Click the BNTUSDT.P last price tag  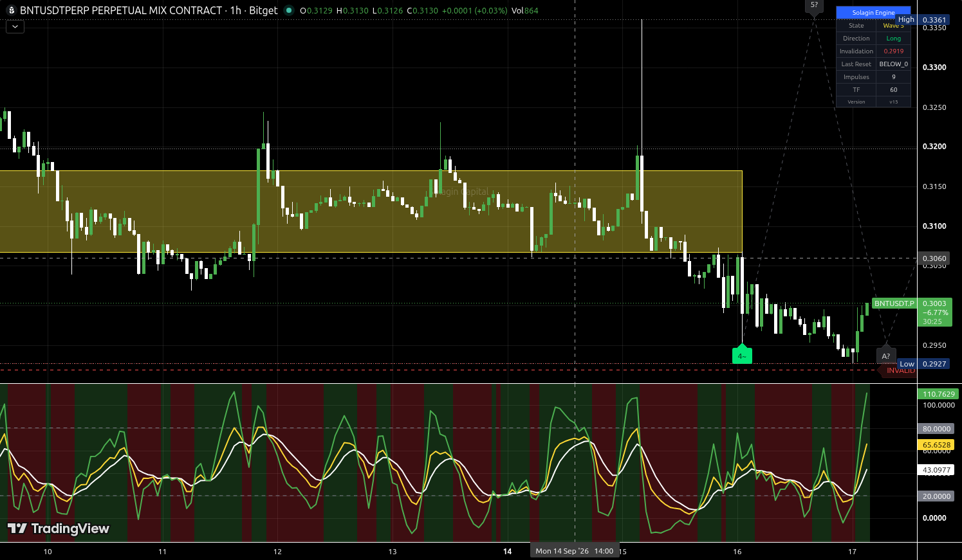tap(894, 303)
